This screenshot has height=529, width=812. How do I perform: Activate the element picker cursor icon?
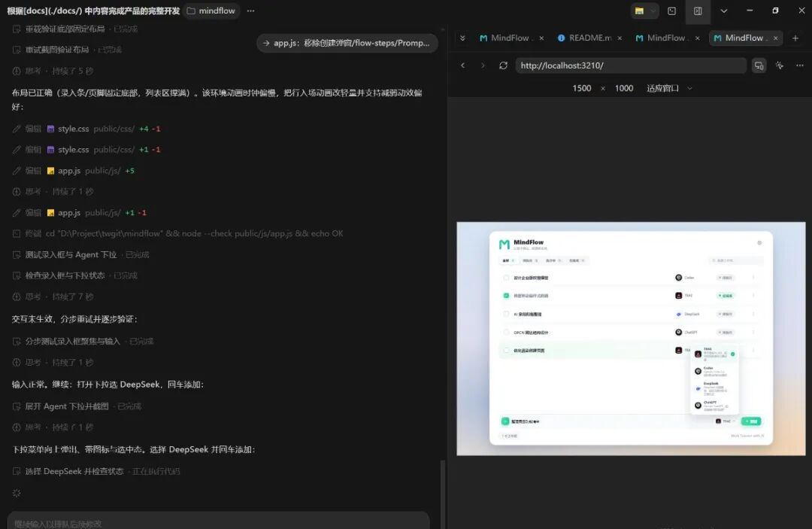[780, 65]
